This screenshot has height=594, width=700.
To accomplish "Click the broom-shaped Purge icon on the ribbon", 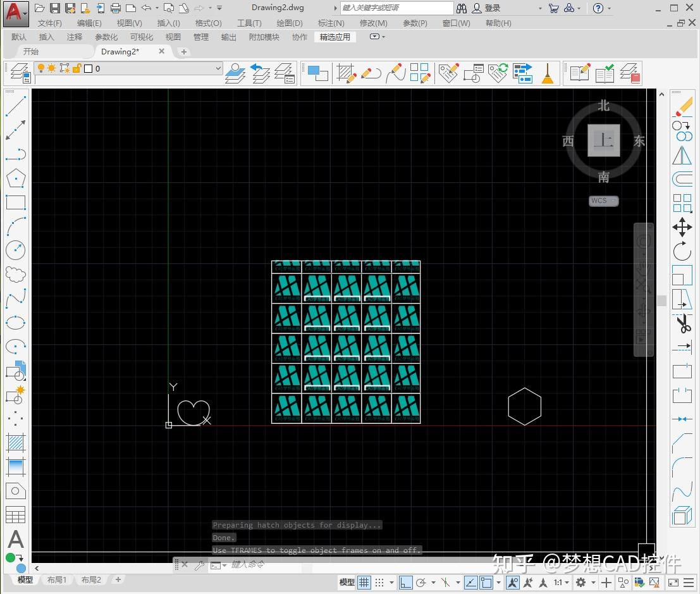I will (x=548, y=73).
